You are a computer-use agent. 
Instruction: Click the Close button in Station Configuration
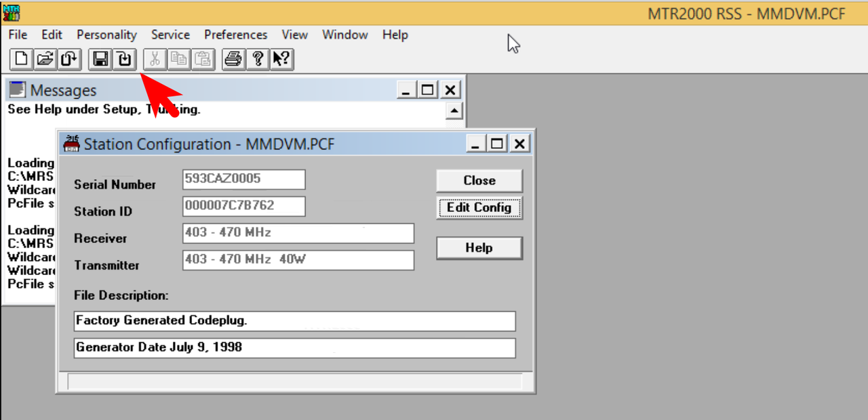479,180
